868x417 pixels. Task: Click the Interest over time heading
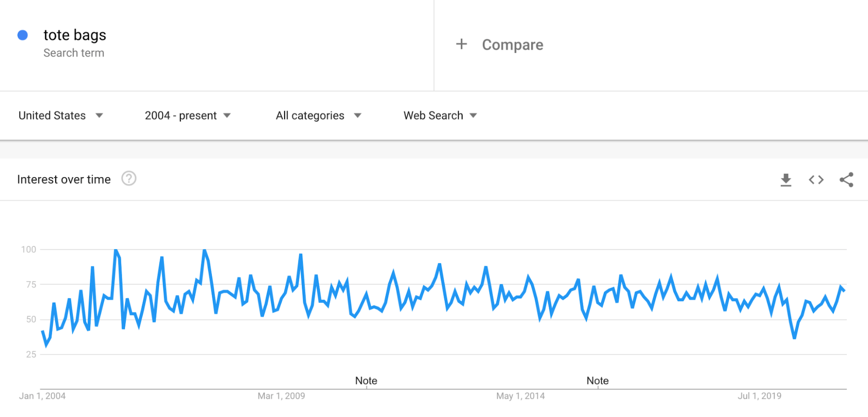click(64, 179)
